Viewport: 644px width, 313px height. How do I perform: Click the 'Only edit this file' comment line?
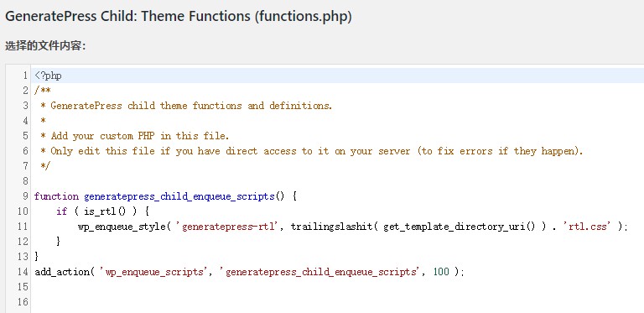click(312, 151)
